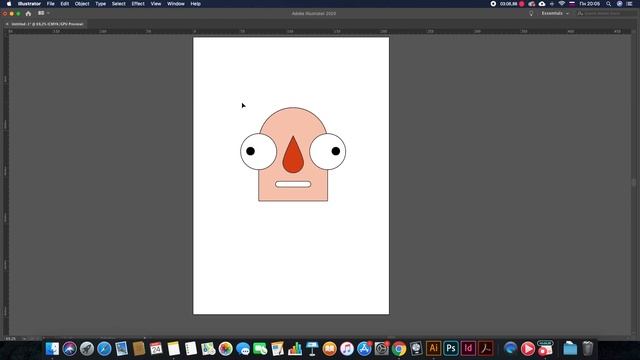Open the Help menu
The image size is (640, 360).
coord(196,4)
